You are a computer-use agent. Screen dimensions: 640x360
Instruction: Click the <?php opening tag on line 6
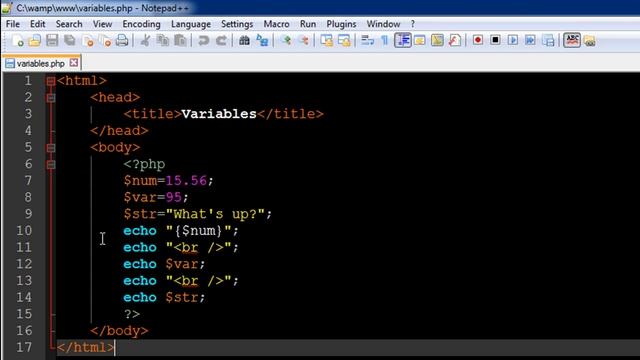pyautogui.click(x=144, y=164)
